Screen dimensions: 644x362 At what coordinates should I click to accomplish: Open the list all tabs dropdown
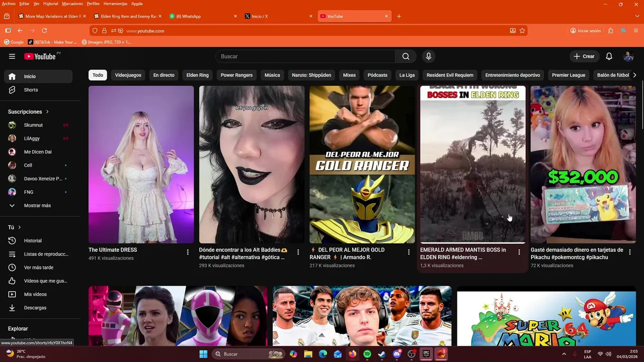tap(637, 16)
